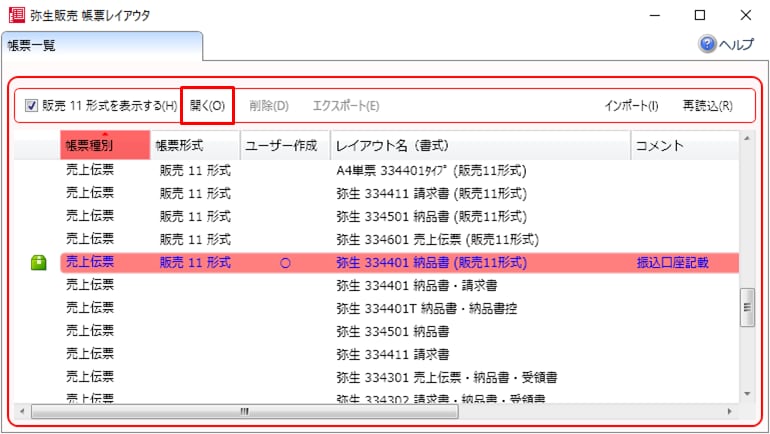Click the インポート(I) button

pyautogui.click(x=631, y=106)
